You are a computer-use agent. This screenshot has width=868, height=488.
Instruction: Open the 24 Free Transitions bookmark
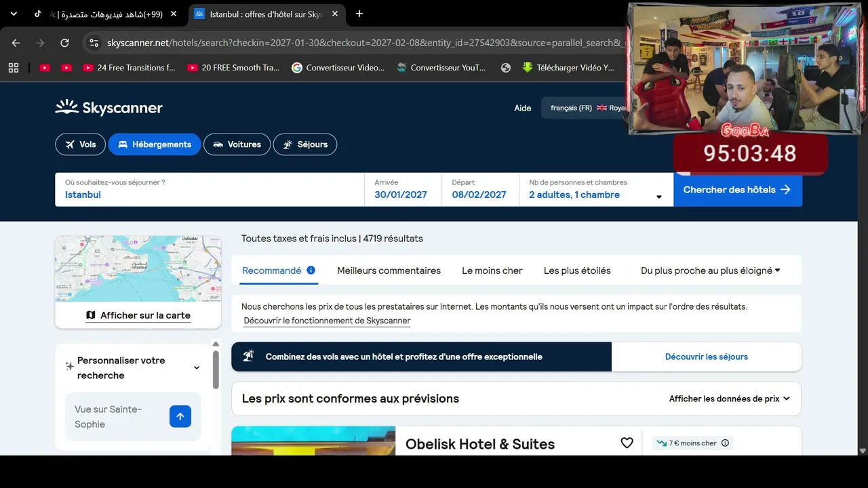point(129,68)
